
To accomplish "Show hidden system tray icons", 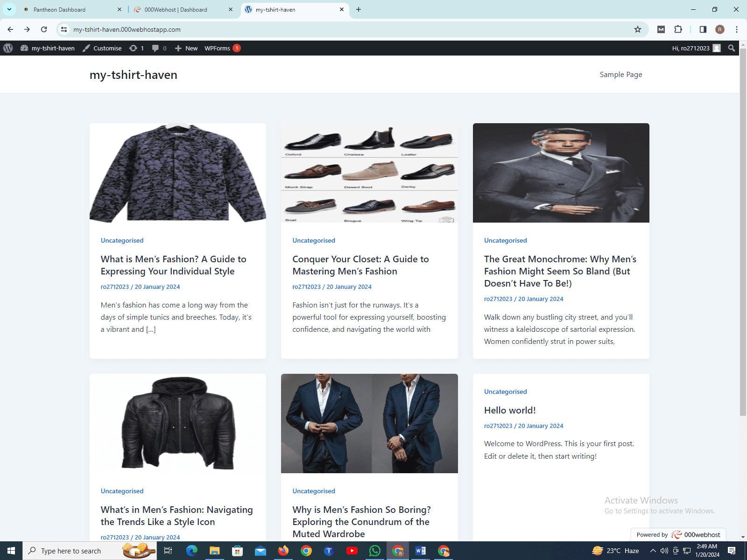I will pyautogui.click(x=653, y=551).
